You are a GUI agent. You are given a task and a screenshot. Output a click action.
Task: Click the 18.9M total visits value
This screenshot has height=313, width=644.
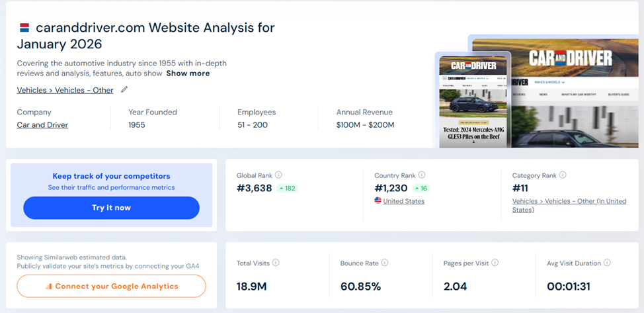[251, 287]
